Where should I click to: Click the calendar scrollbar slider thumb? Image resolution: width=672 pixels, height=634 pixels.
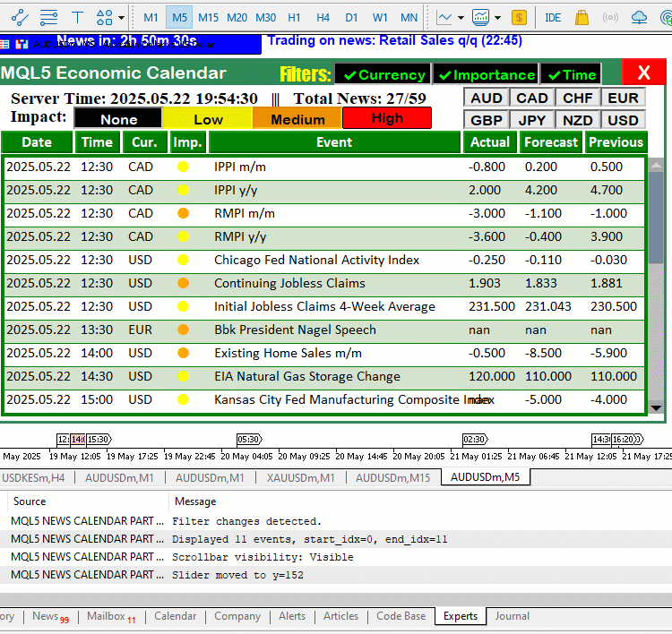[x=656, y=217]
